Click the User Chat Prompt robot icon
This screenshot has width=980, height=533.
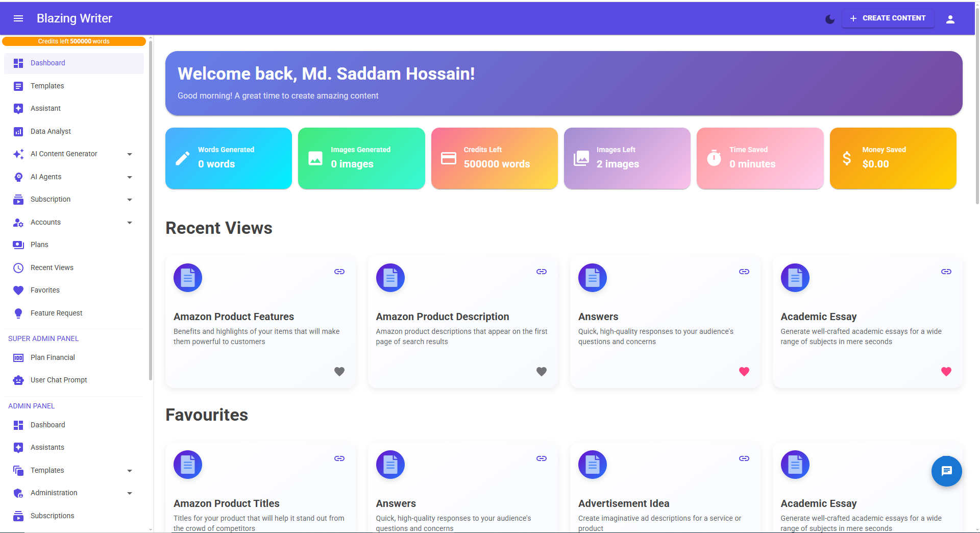[18, 380]
